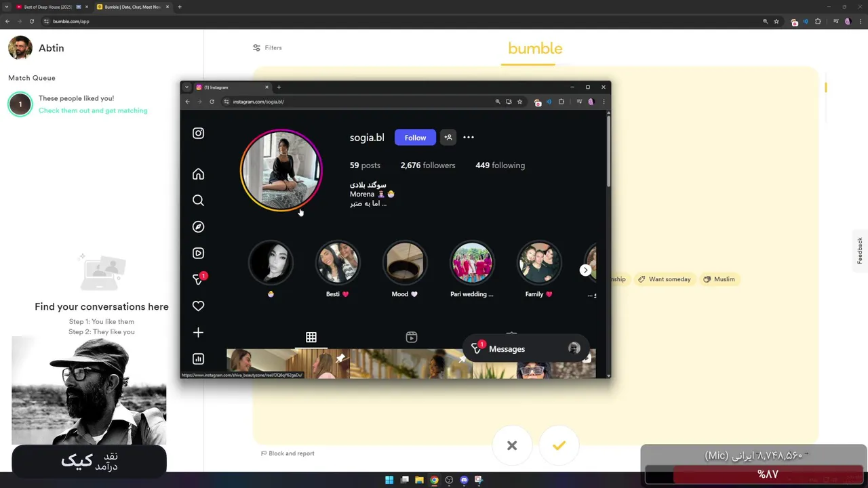Image resolution: width=868 pixels, height=488 pixels.
Task: Open new tab in Instagram window
Action: click(x=279, y=87)
